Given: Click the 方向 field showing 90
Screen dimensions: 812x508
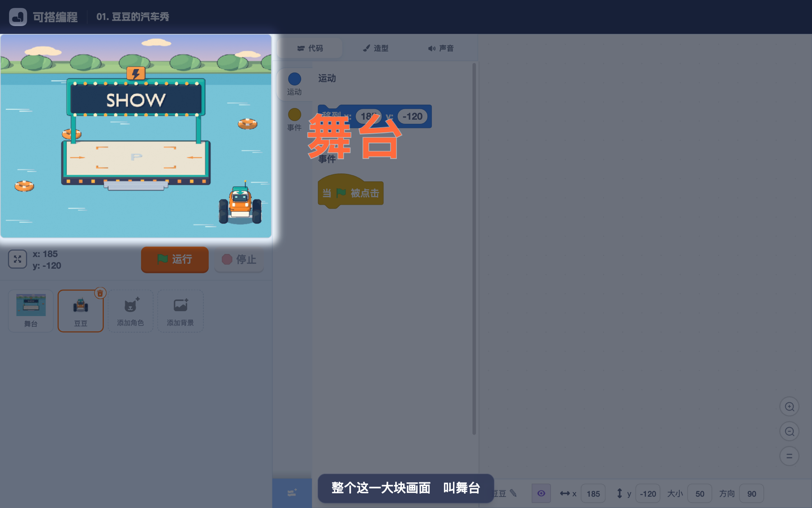Looking at the screenshot, I should point(752,494).
